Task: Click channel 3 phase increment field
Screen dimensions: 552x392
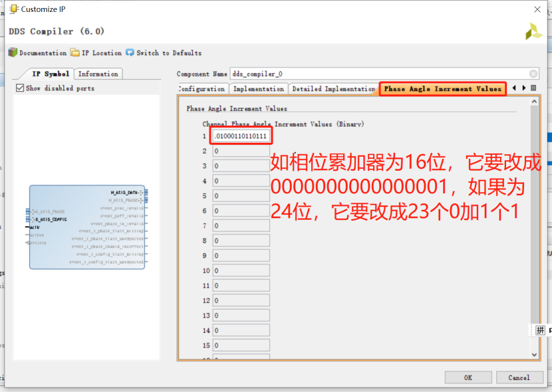Action: [241, 166]
